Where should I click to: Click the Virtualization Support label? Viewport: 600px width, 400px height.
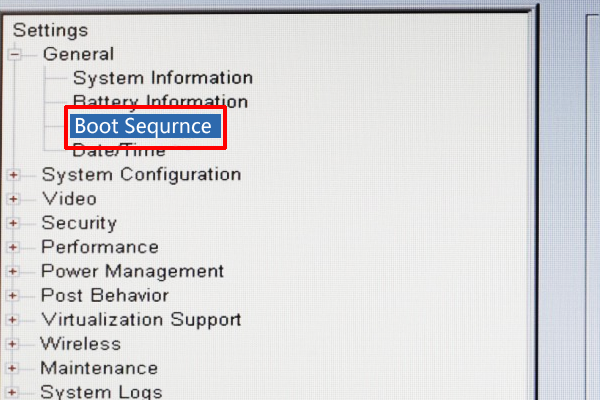tap(141, 320)
